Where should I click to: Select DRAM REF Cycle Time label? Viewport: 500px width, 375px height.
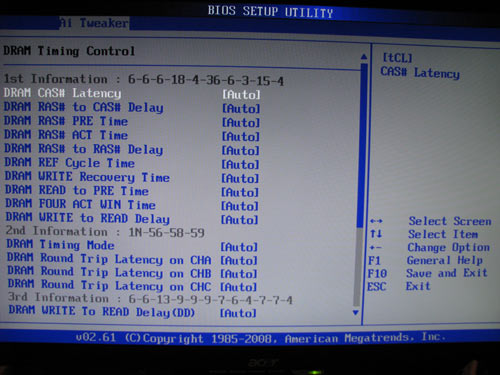[x=70, y=163]
